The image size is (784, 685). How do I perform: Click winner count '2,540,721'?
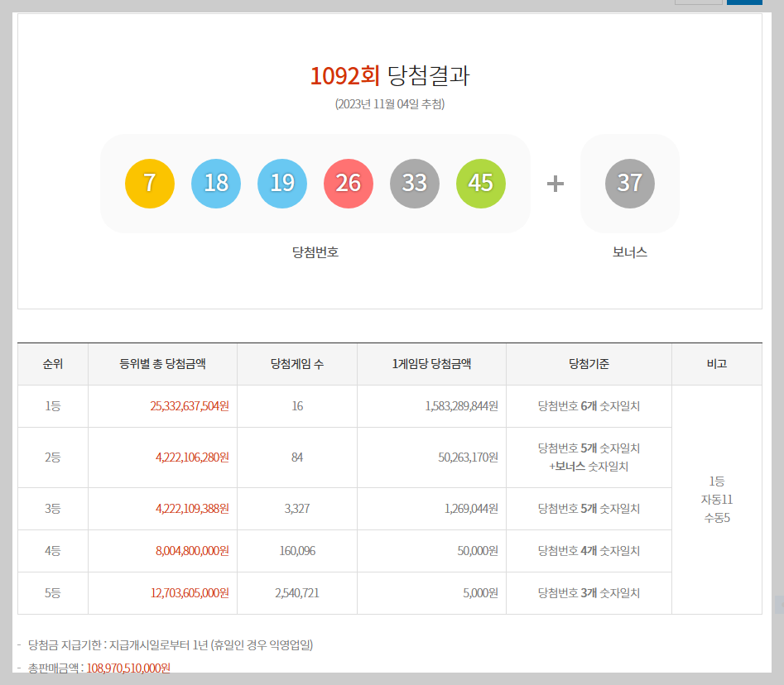tap(297, 593)
